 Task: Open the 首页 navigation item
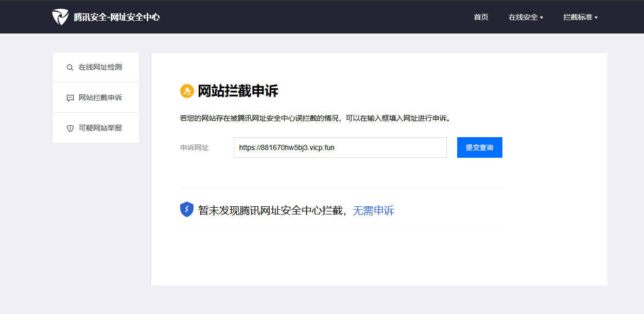click(x=481, y=17)
